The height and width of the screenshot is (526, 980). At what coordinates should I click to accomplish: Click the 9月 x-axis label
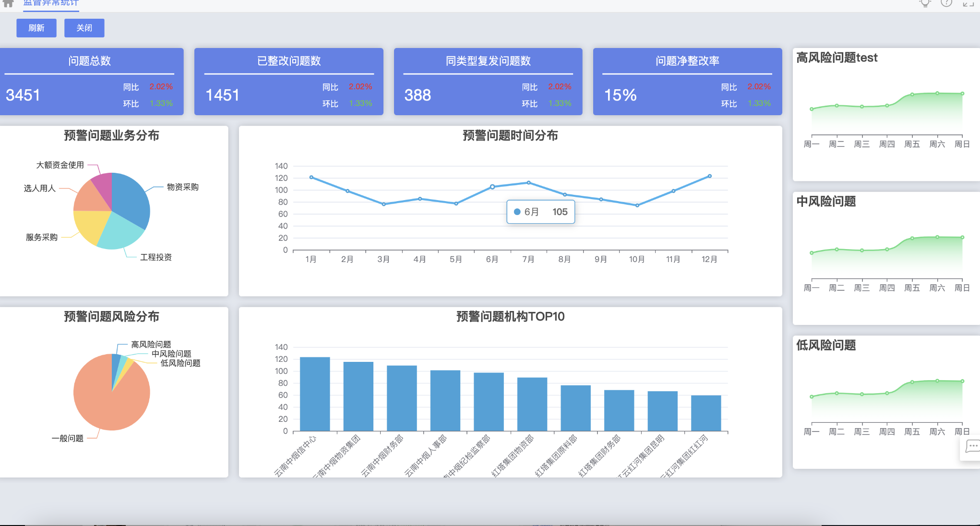click(601, 260)
